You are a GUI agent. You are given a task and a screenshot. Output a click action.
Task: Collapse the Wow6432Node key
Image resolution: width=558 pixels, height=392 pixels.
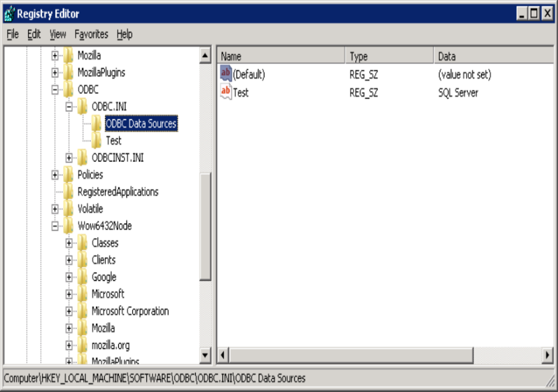click(x=55, y=226)
